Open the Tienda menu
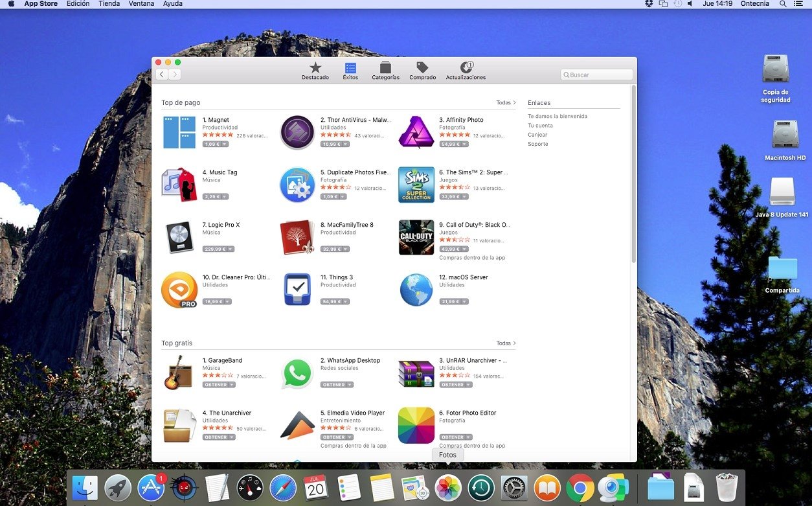 pos(109,4)
